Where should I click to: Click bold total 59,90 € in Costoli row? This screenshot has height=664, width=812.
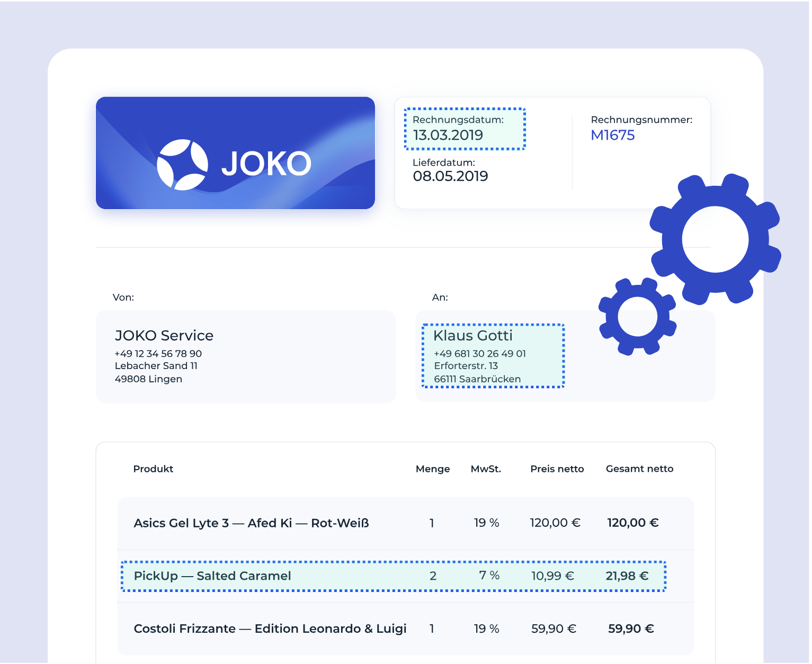631,629
